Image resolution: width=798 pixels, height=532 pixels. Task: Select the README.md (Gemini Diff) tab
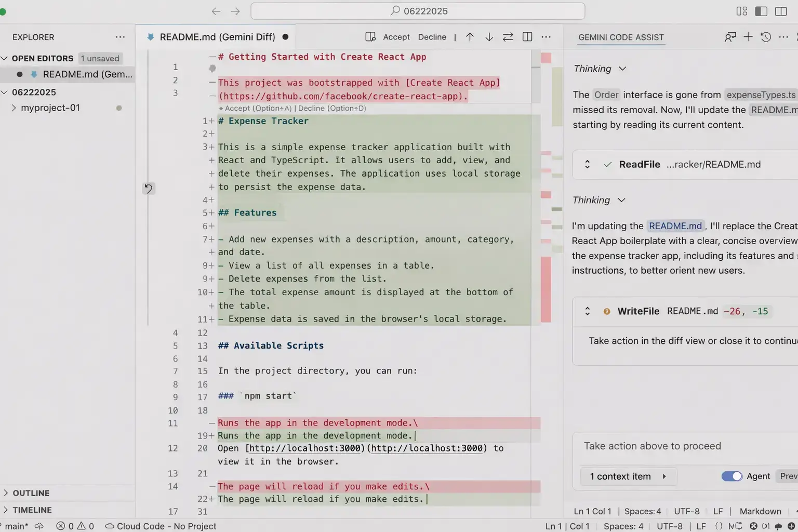point(217,37)
